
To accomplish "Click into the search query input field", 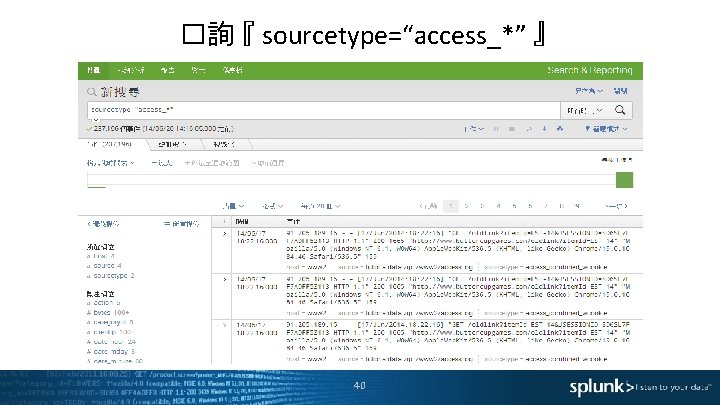I will [x=323, y=110].
